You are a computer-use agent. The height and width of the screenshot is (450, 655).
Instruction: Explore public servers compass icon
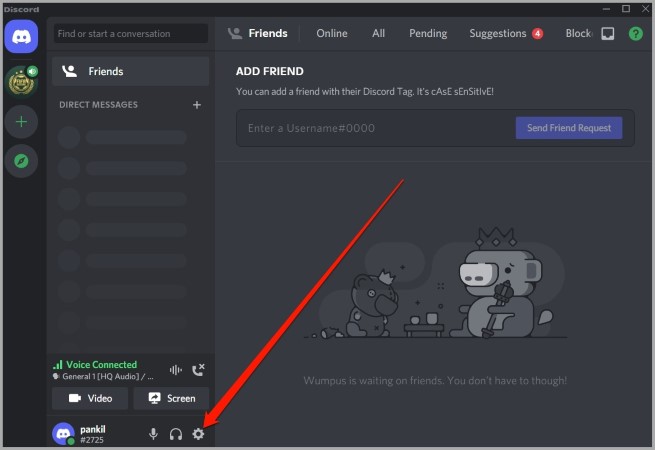(21, 161)
